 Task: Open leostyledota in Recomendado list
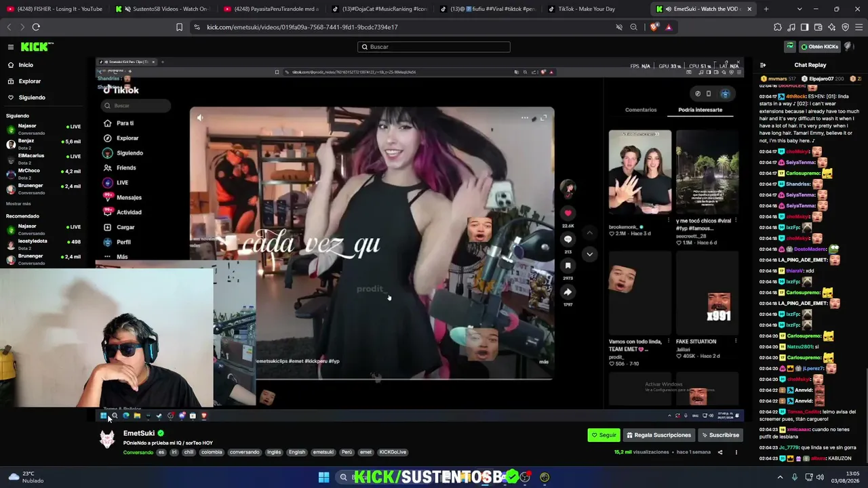[x=42, y=244]
